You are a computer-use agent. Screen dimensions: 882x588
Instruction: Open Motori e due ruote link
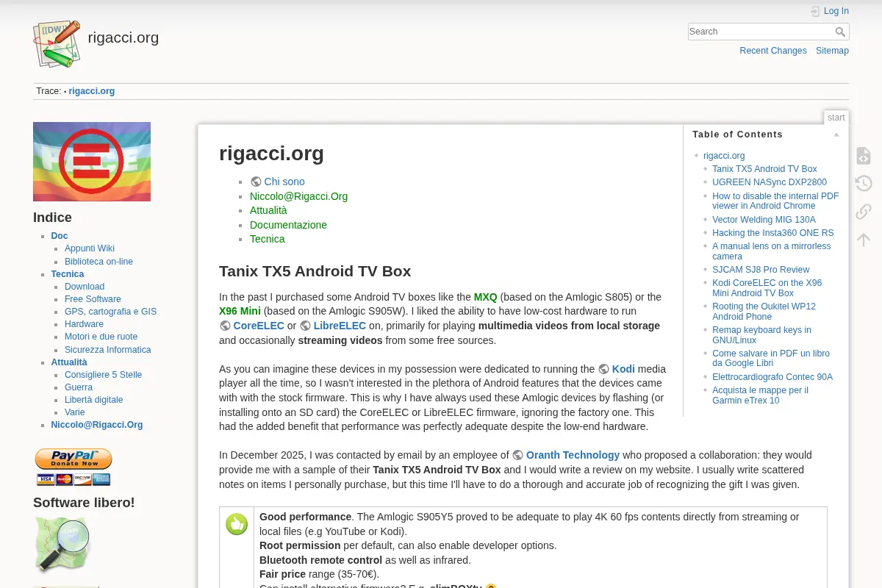point(101,337)
